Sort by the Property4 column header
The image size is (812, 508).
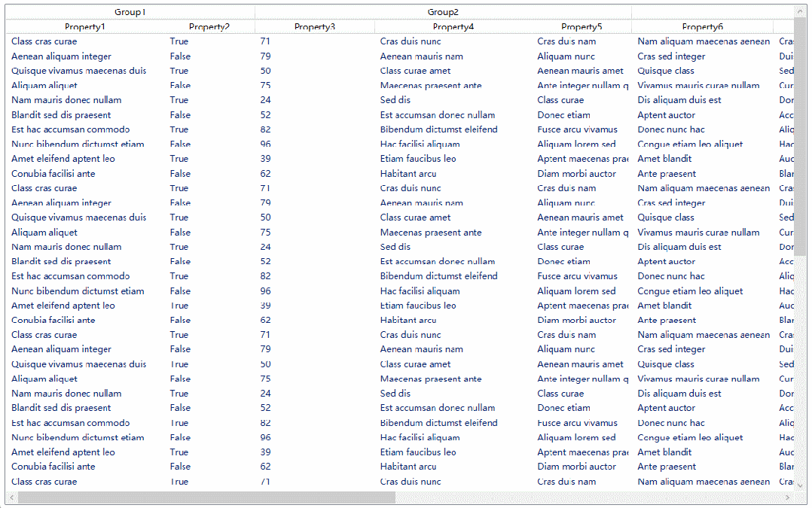coord(453,26)
